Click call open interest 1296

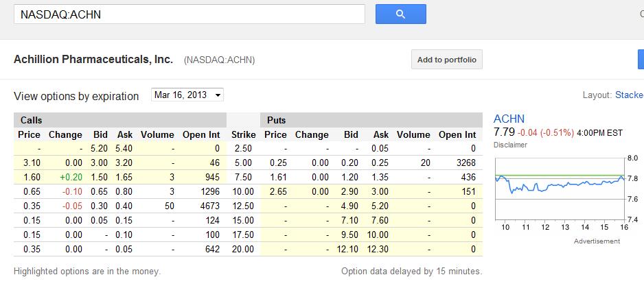coord(209,191)
